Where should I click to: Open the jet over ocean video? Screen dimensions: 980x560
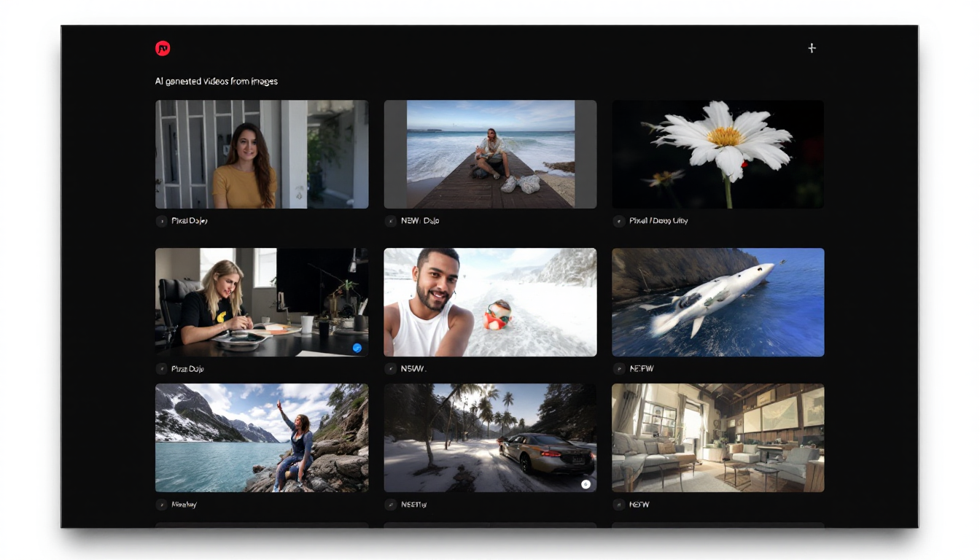pos(717,302)
